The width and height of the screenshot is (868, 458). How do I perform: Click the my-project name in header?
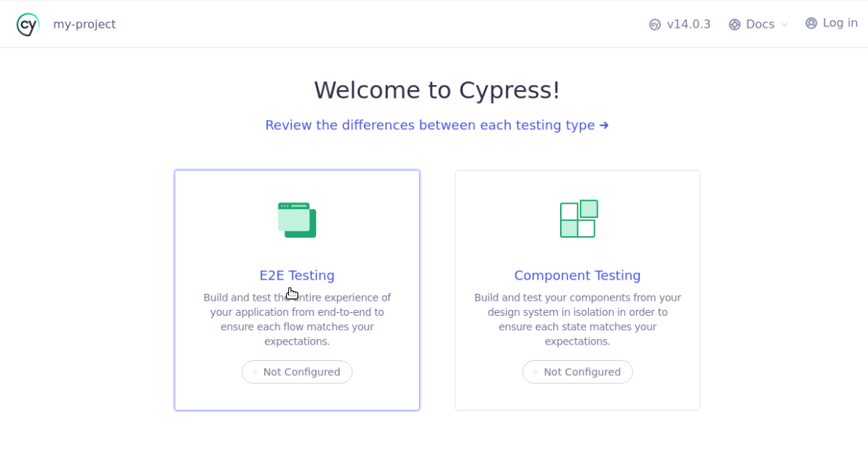click(84, 24)
